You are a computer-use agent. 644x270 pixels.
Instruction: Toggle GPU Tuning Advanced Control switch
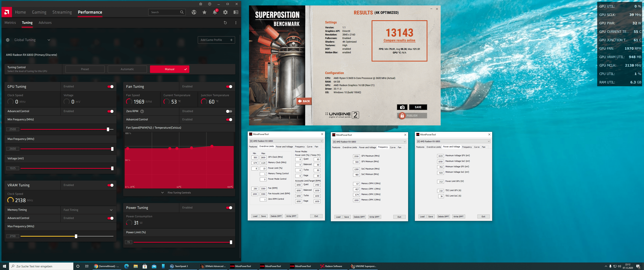[x=110, y=111]
